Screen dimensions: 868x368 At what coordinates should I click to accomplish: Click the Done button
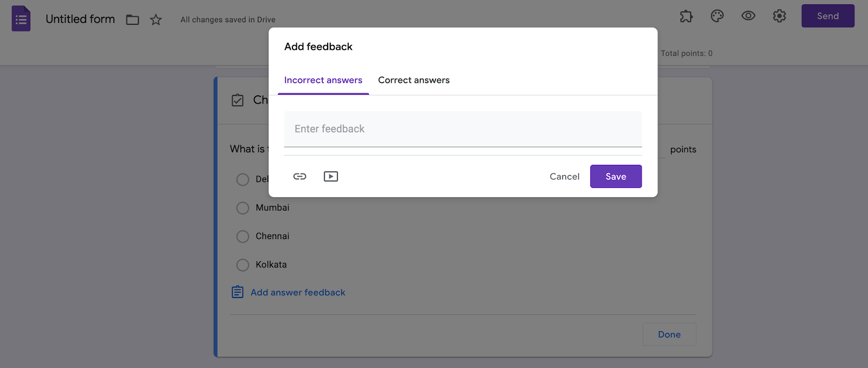point(669,334)
